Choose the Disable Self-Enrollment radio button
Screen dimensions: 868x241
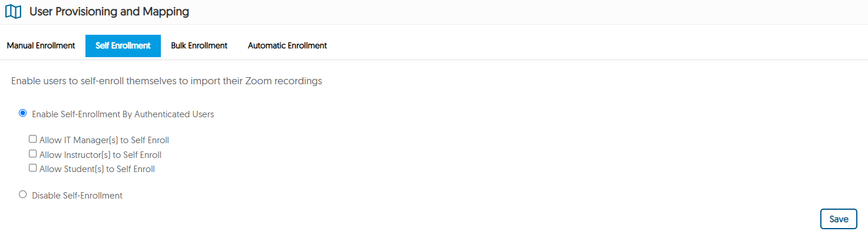pos(23,194)
